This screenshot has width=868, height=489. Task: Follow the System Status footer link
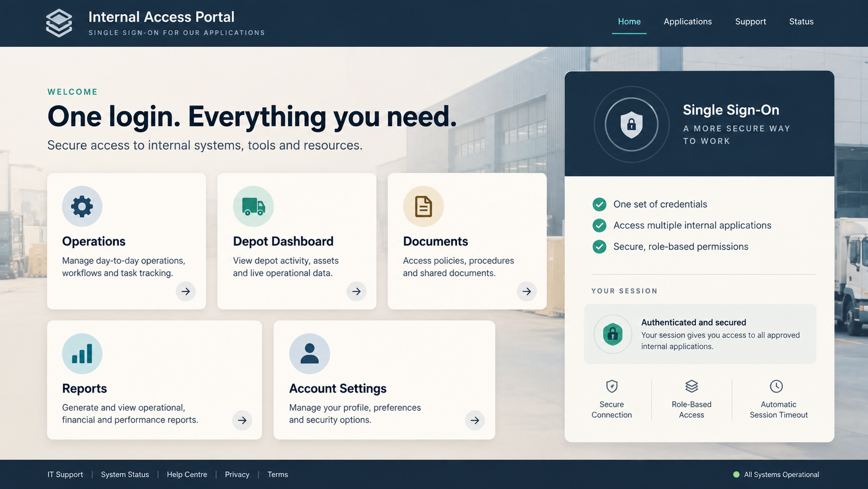[125, 474]
